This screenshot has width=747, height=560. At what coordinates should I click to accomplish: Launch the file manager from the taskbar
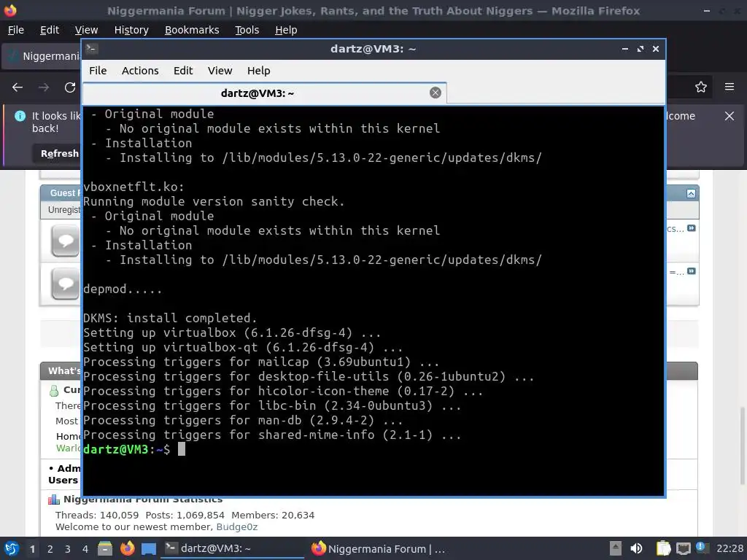[105, 548]
